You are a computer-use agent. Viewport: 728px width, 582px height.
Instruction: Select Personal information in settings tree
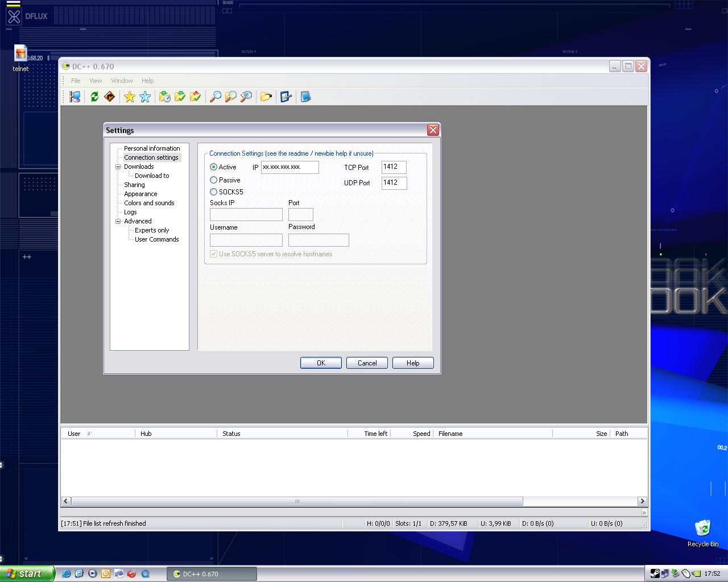coord(152,148)
